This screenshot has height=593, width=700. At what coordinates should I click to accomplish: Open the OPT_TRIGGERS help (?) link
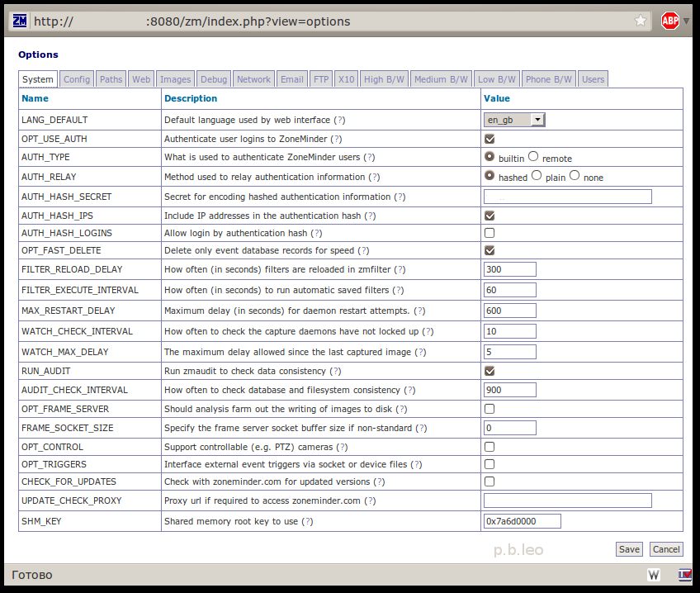coord(416,464)
